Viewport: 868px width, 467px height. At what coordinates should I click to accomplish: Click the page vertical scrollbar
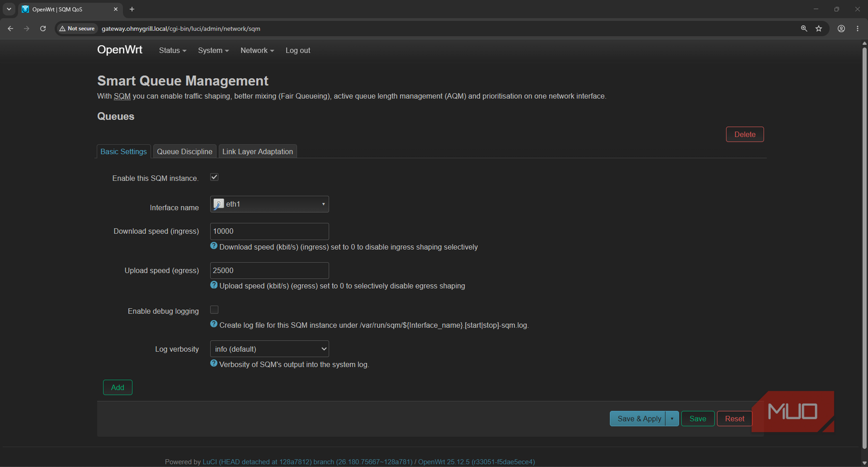(x=864, y=247)
